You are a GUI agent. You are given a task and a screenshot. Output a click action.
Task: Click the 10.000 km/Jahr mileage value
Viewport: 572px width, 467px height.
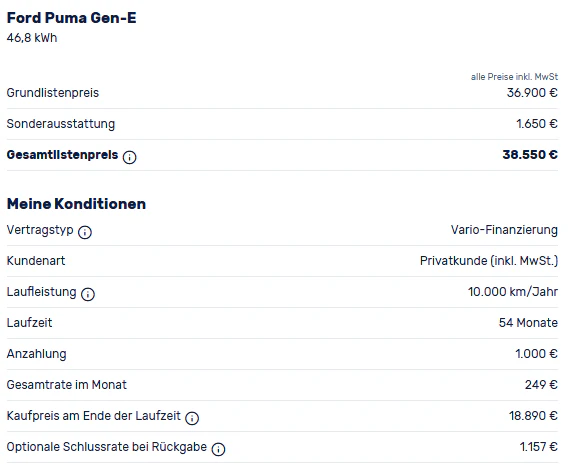[513, 292]
